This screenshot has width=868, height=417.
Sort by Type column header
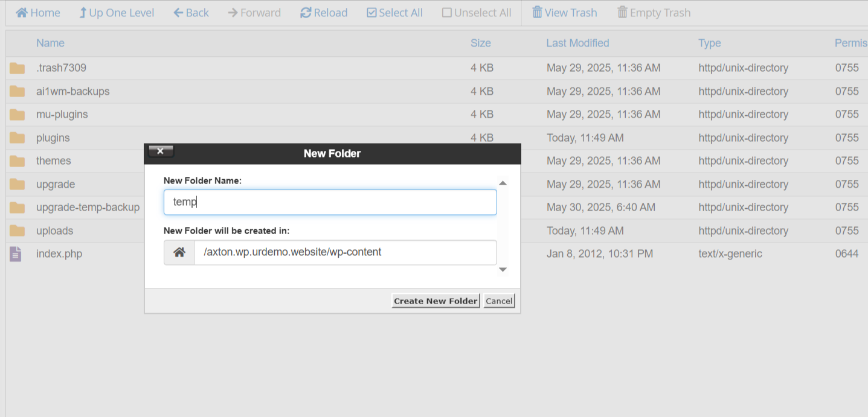click(710, 43)
